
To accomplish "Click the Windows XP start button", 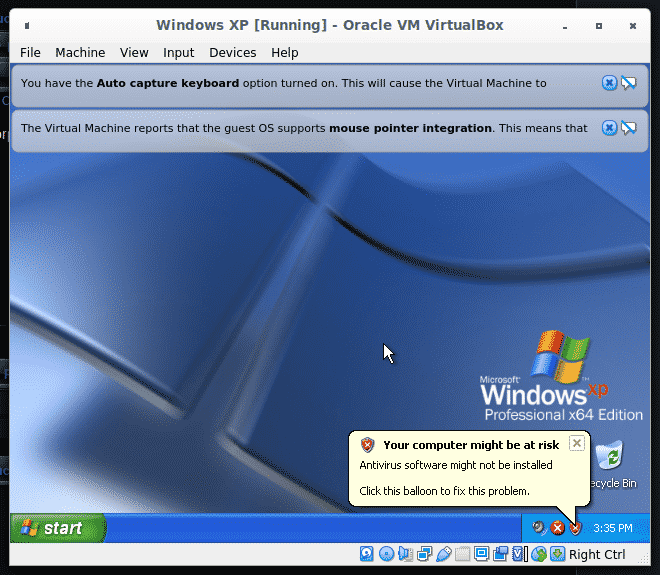I will pyautogui.click(x=58, y=528).
